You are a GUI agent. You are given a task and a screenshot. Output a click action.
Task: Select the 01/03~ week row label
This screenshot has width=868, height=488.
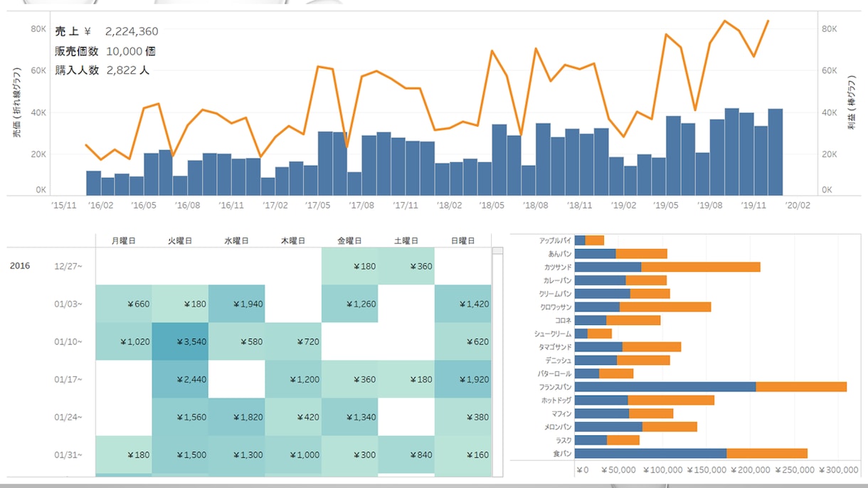(x=68, y=304)
